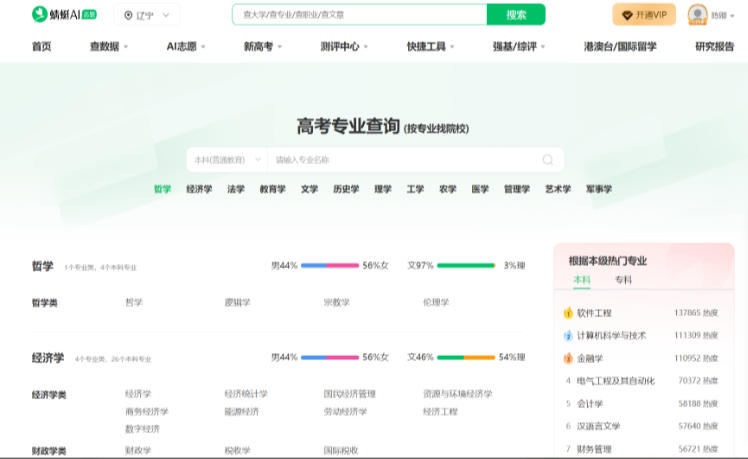Select the 历史学 category tab
Image resolution: width=748 pixels, height=459 pixels.
[x=346, y=189]
